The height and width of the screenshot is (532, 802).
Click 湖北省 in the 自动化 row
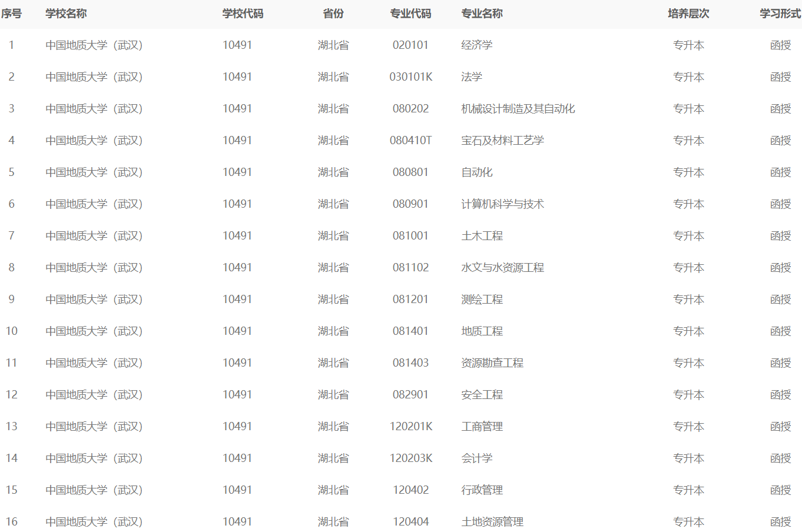[x=333, y=172]
